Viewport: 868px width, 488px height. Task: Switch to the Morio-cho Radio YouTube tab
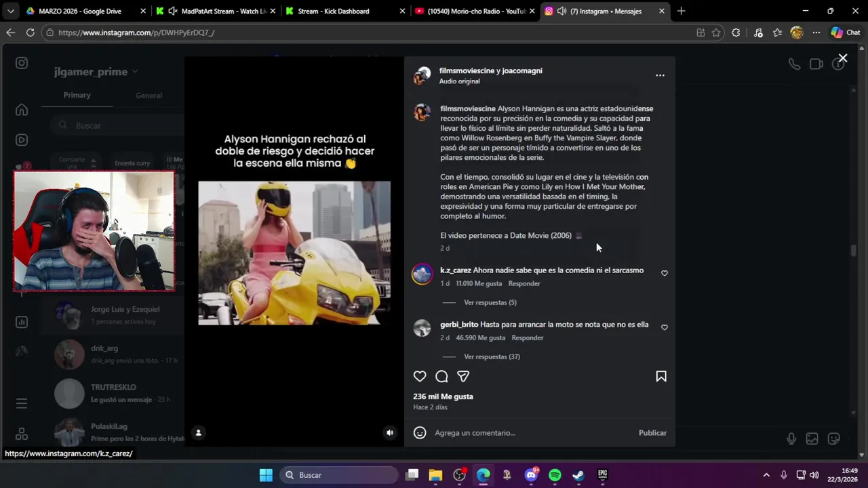473,11
